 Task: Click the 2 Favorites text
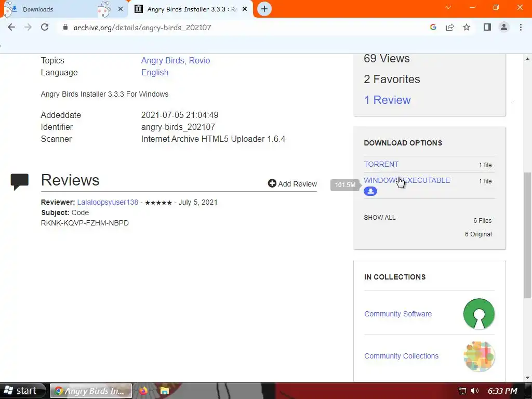click(392, 79)
